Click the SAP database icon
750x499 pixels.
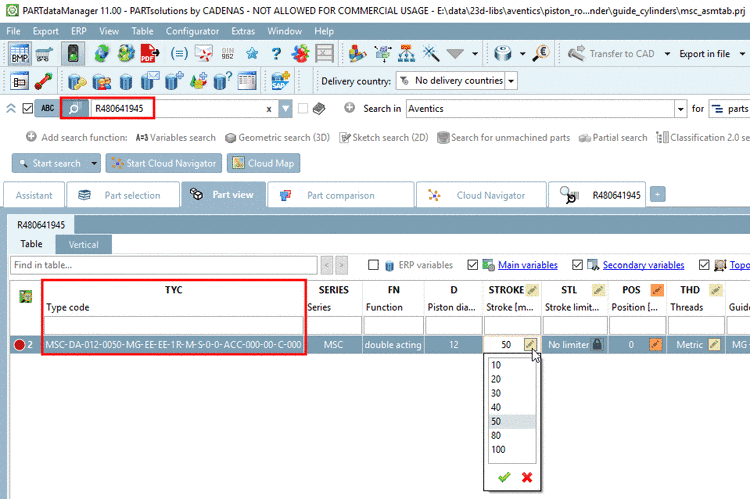click(x=280, y=81)
